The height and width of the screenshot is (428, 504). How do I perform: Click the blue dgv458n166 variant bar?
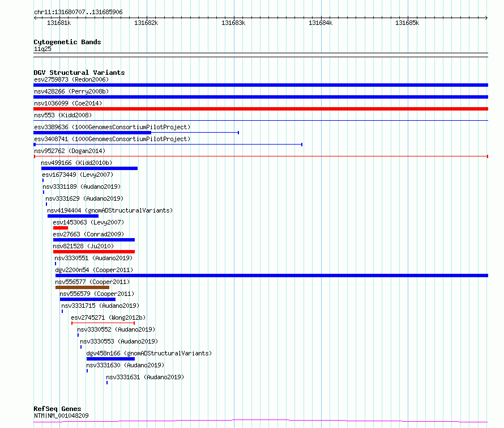tap(110, 359)
